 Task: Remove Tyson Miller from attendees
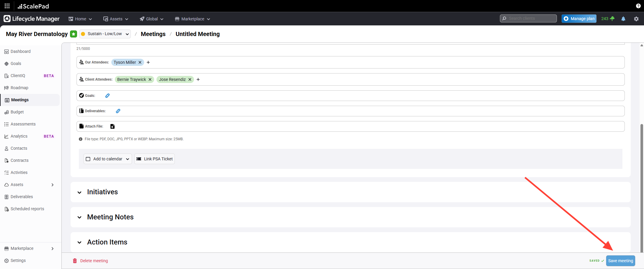pos(140,62)
